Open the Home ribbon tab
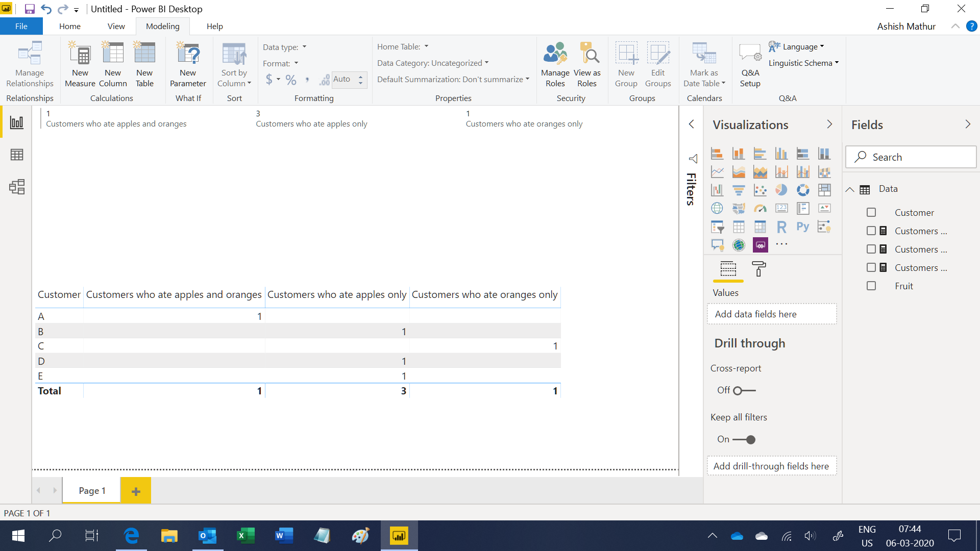 70,26
